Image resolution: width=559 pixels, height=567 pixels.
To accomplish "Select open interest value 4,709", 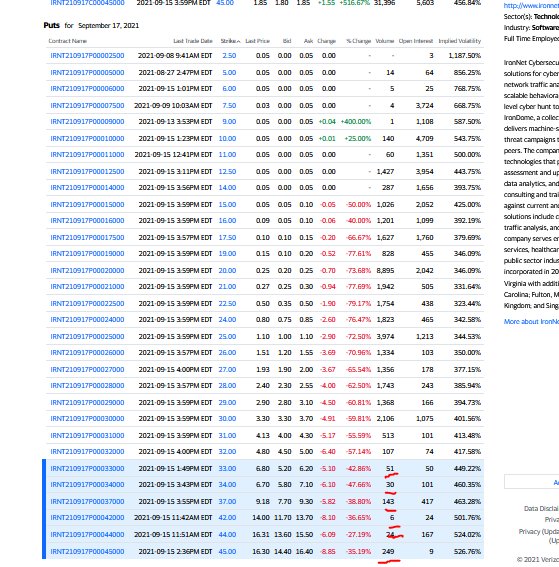I will tap(424, 138).
